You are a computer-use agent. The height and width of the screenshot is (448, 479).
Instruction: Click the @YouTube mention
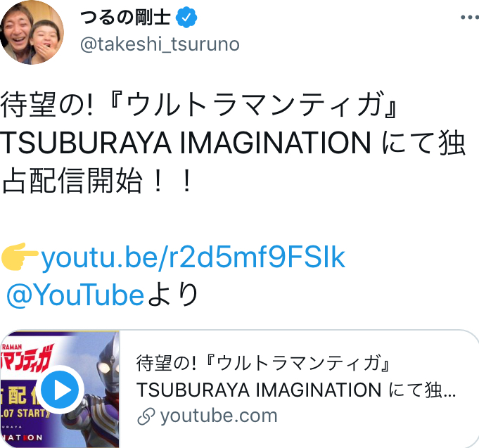pyautogui.click(x=75, y=295)
